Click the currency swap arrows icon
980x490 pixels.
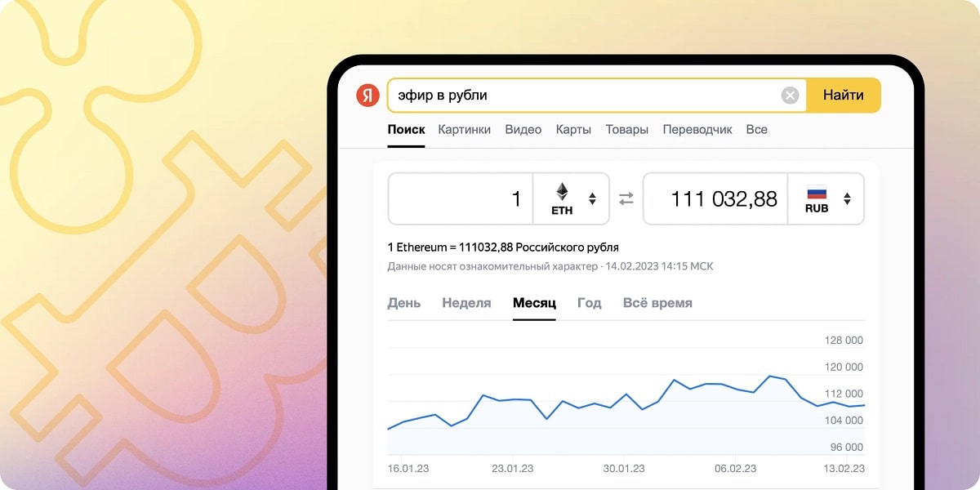[x=626, y=198]
